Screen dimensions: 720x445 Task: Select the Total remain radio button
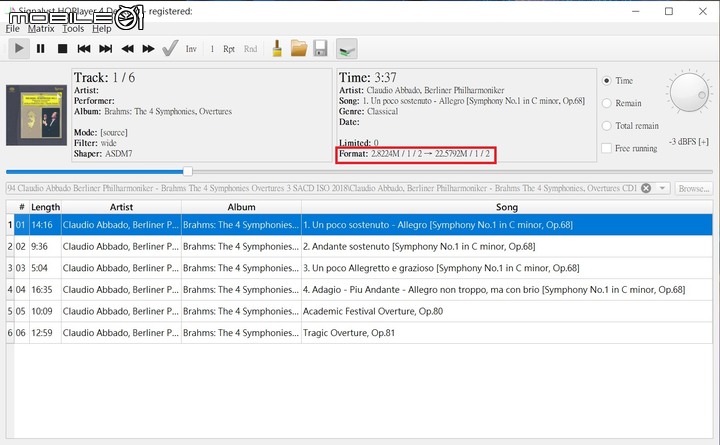[x=607, y=126]
